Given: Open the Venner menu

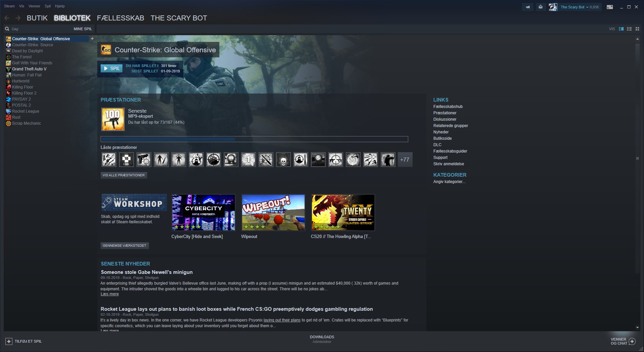Looking at the screenshot, I should [x=34, y=6].
